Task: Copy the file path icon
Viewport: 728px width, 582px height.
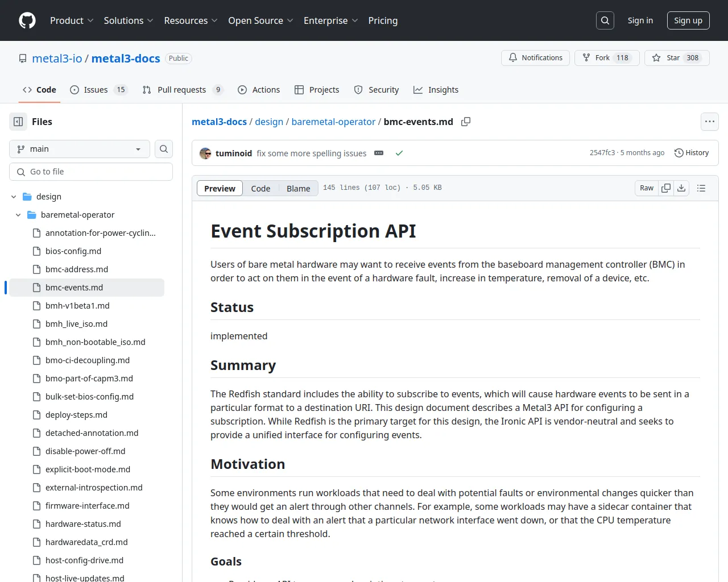Action: [x=466, y=122]
